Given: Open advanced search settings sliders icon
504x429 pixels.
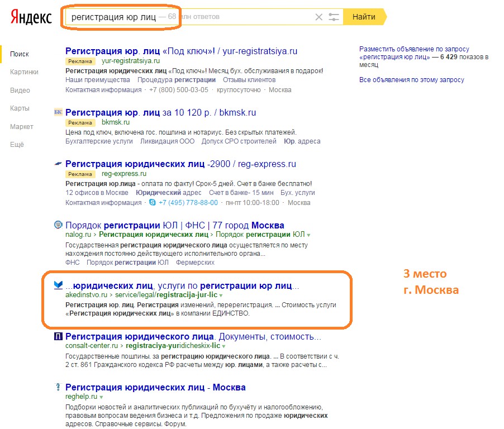Looking at the screenshot, I should [334, 17].
